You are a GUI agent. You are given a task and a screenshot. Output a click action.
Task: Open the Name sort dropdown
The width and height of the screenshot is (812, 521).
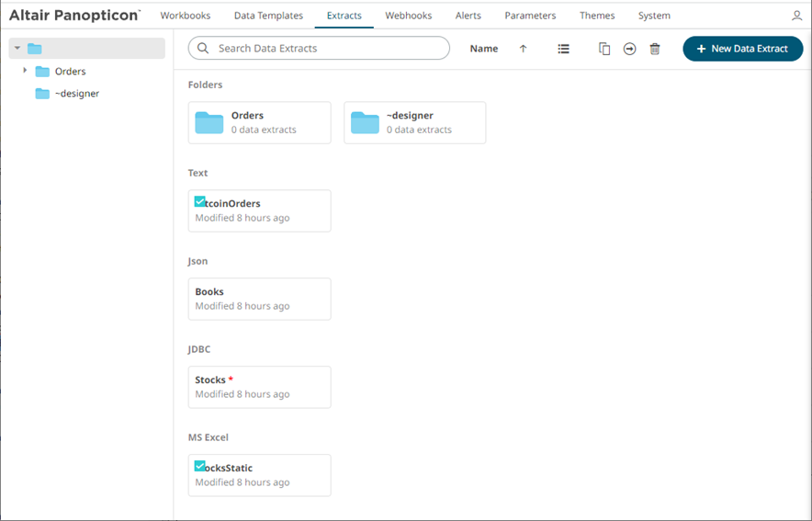tap(484, 49)
